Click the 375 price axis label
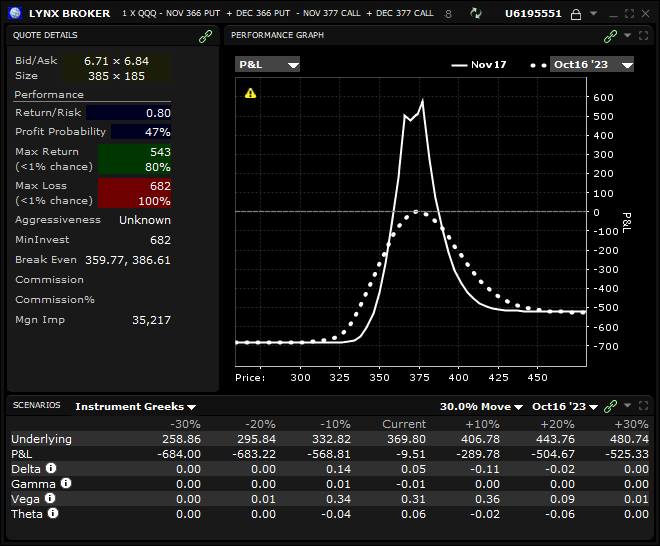The width and height of the screenshot is (660, 546). [x=419, y=378]
